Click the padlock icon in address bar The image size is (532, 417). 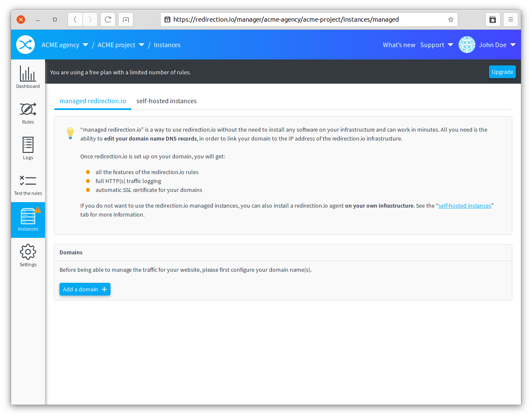[167, 20]
